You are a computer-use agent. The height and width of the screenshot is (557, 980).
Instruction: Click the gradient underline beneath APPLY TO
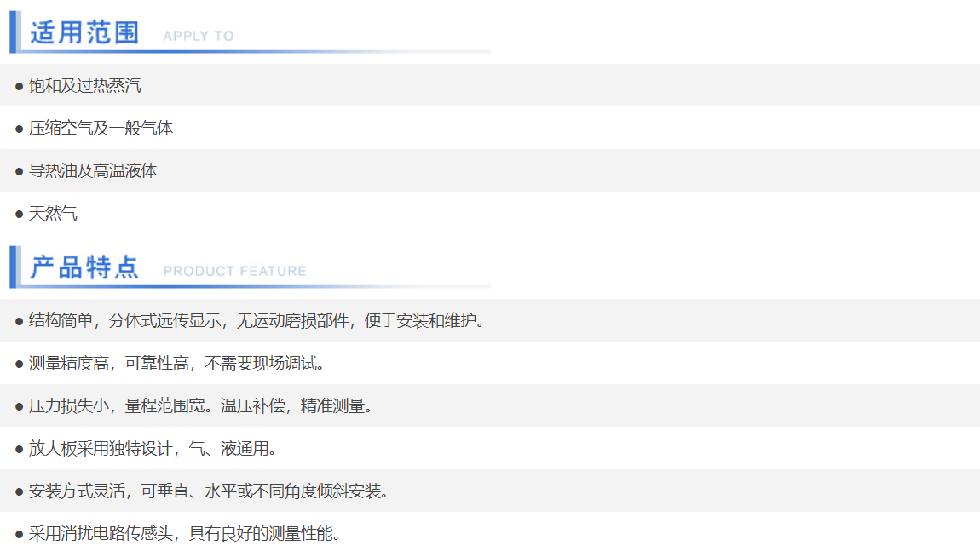(x=256, y=51)
